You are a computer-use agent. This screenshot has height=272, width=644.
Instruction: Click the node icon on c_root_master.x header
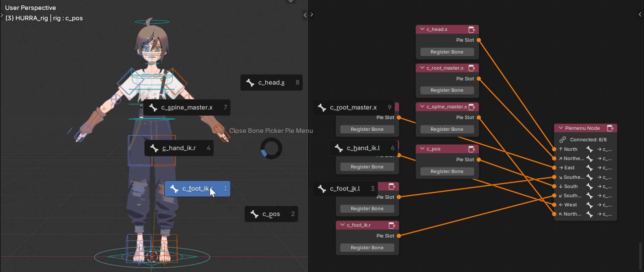(472, 68)
